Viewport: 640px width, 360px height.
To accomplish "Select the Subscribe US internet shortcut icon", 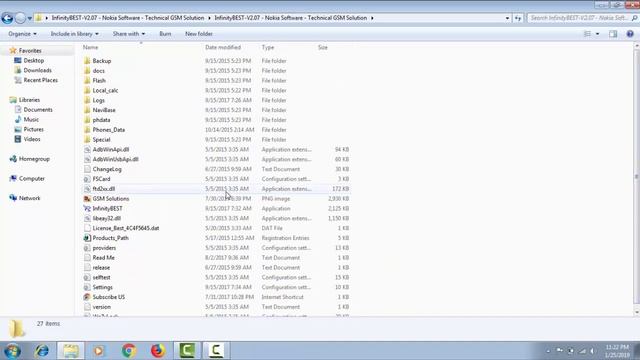I will (87, 297).
